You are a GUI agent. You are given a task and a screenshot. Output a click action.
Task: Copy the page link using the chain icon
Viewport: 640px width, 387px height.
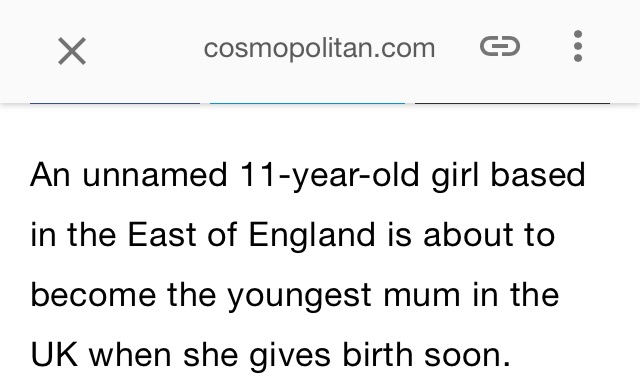tap(500, 46)
